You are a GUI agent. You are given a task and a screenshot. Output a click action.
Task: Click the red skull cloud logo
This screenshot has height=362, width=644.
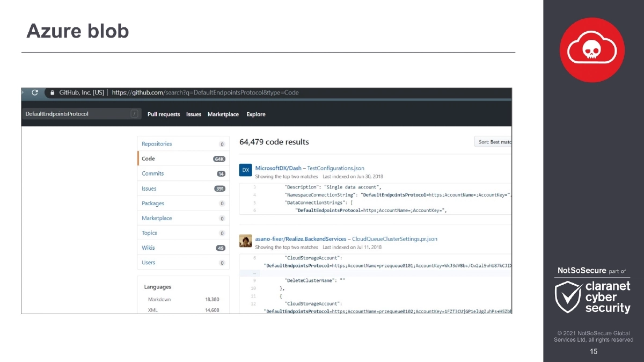click(592, 49)
